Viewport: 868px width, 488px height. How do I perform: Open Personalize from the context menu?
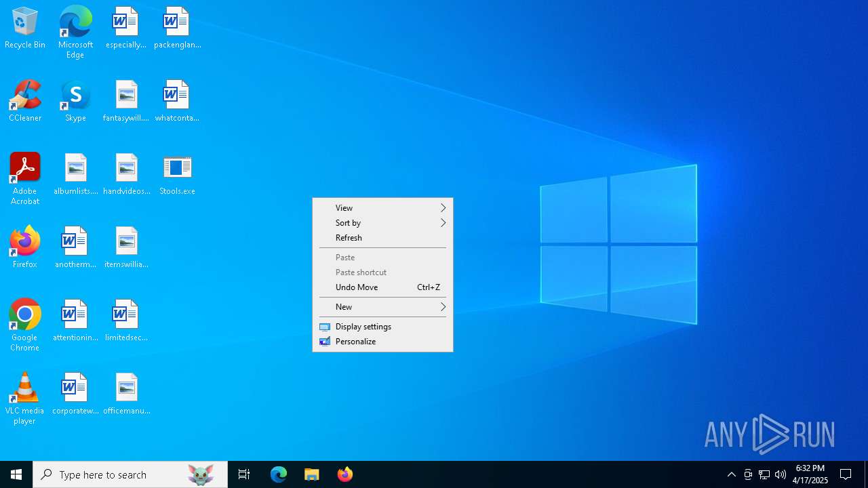pyautogui.click(x=382, y=342)
